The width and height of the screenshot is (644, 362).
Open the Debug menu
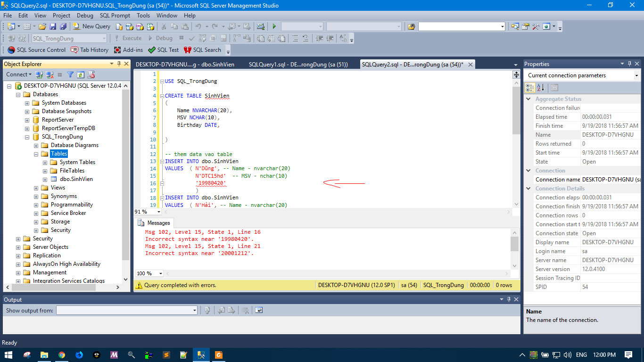(x=85, y=16)
